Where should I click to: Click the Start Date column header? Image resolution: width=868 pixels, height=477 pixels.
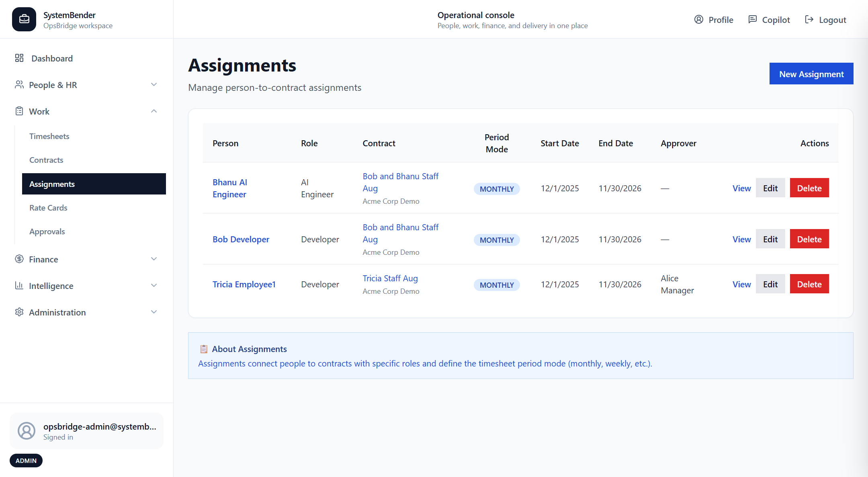(x=560, y=143)
